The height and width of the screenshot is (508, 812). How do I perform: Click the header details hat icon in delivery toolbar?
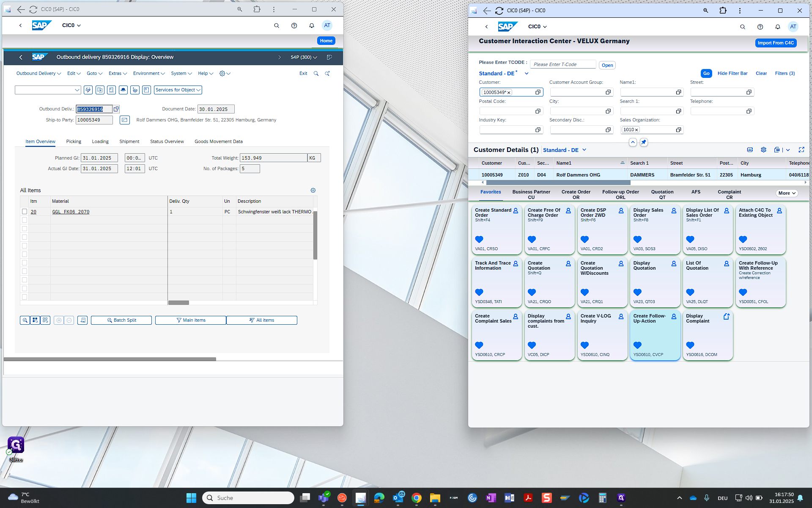tap(123, 90)
